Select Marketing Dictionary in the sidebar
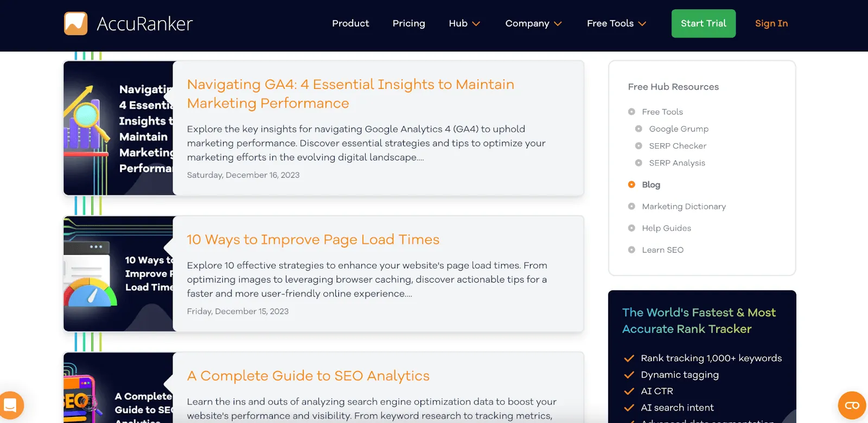Viewport: 868px width, 423px height. point(684,207)
